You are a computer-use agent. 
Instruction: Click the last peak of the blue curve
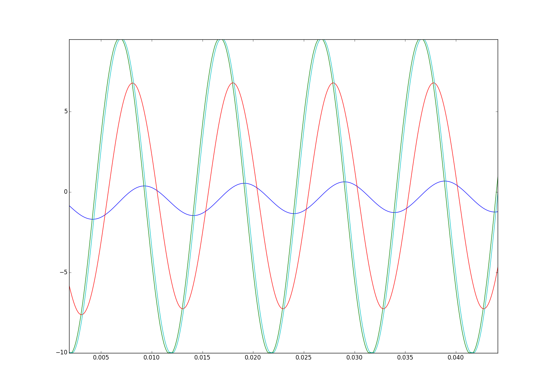tap(445, 181)
